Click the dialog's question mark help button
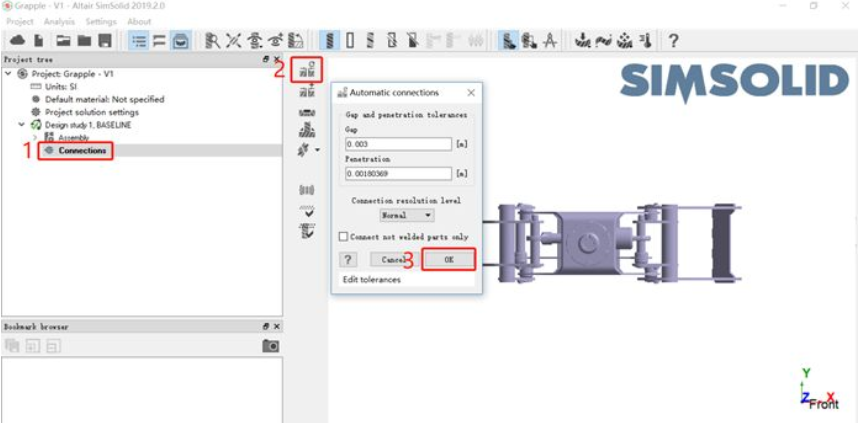This screenshot has width=858, height=423. click(348, 259)
